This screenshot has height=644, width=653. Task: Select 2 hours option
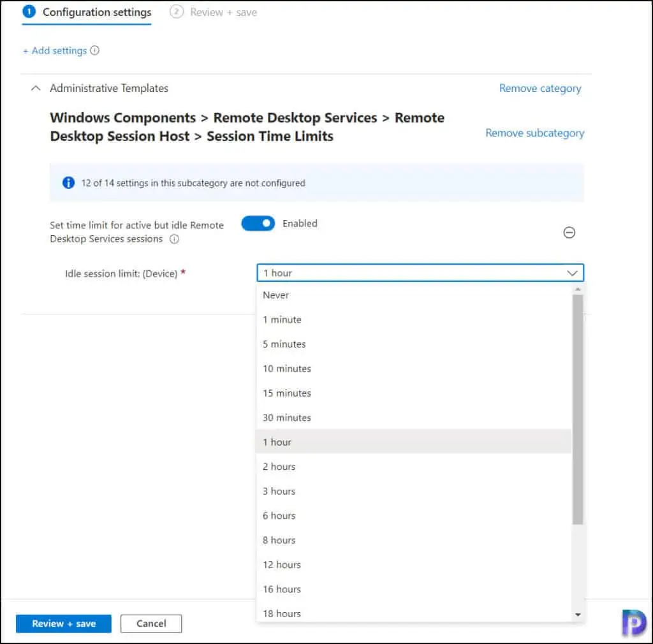point(413,467)
